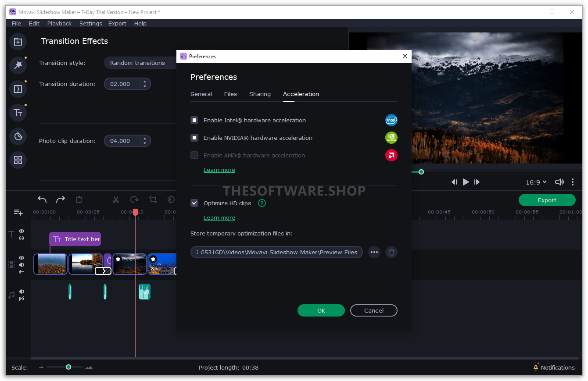Switch to the Sharing preferences tab

260,94
